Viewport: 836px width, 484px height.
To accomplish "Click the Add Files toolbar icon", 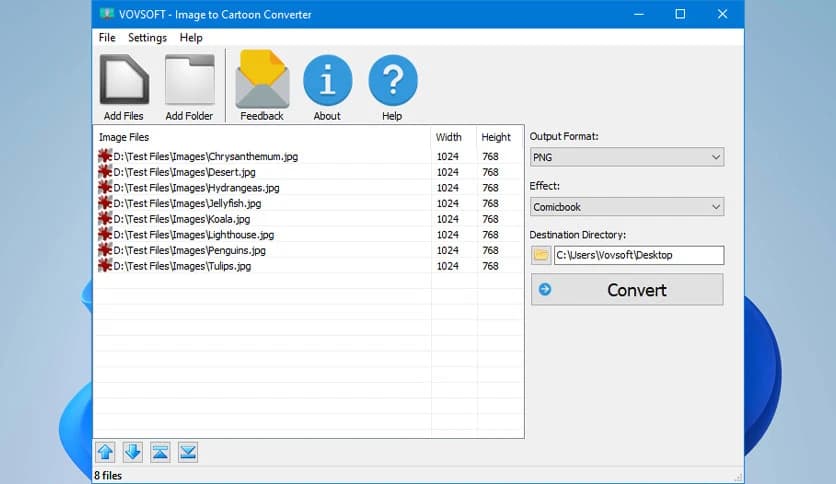I will (124, 79).
